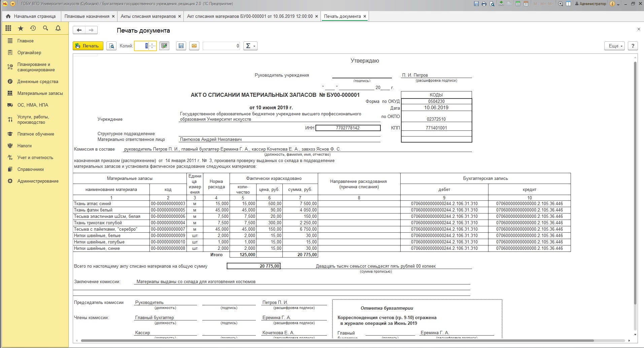Toggle the edit mode button
This screenshot has width=644, height=348.
coord(165,46)
